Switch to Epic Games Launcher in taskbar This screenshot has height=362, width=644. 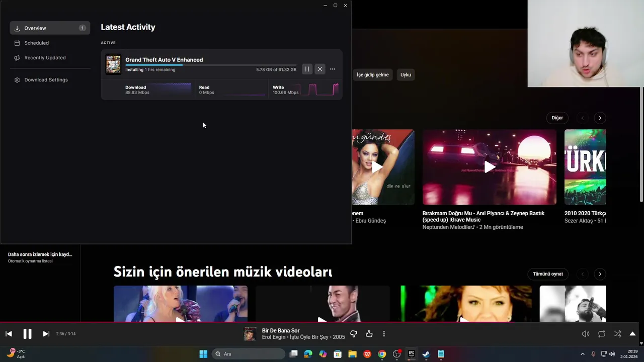pos(411,354)
